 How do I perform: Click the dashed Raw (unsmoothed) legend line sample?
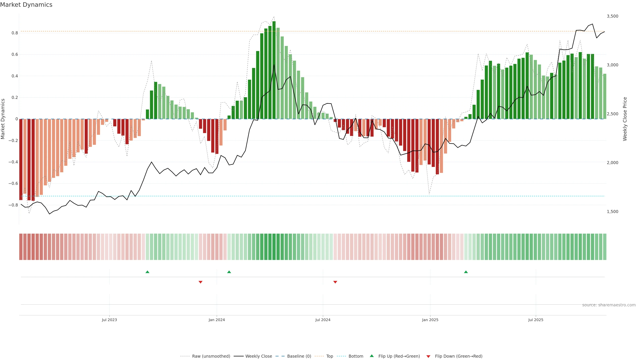point(185,356)
